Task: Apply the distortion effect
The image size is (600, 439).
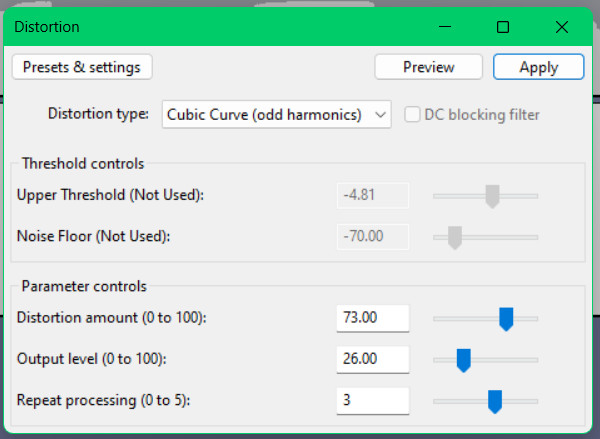Action: pyautogui.click(x=538, y=67)
